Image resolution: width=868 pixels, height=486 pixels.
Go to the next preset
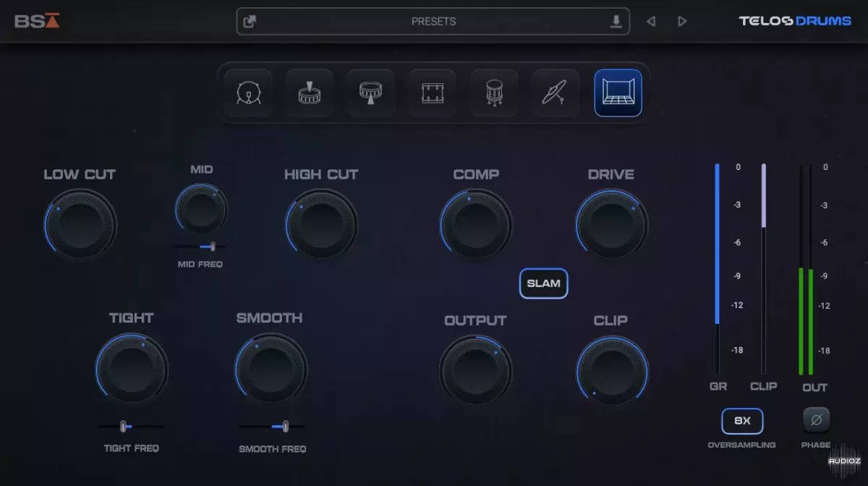[682, 22]
